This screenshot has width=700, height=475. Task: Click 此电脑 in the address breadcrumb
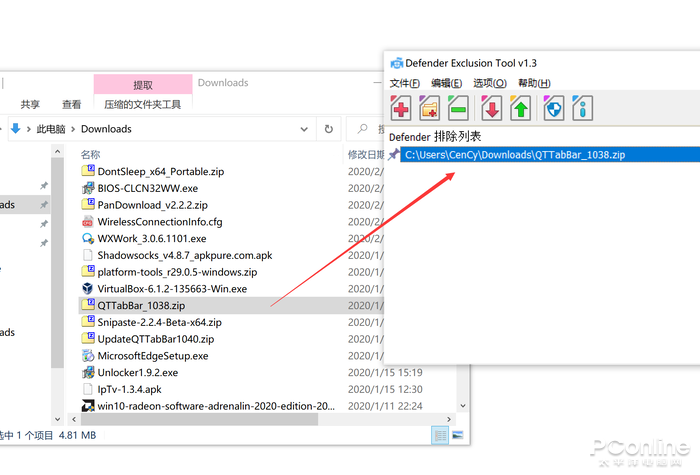[x=51, y=129]
